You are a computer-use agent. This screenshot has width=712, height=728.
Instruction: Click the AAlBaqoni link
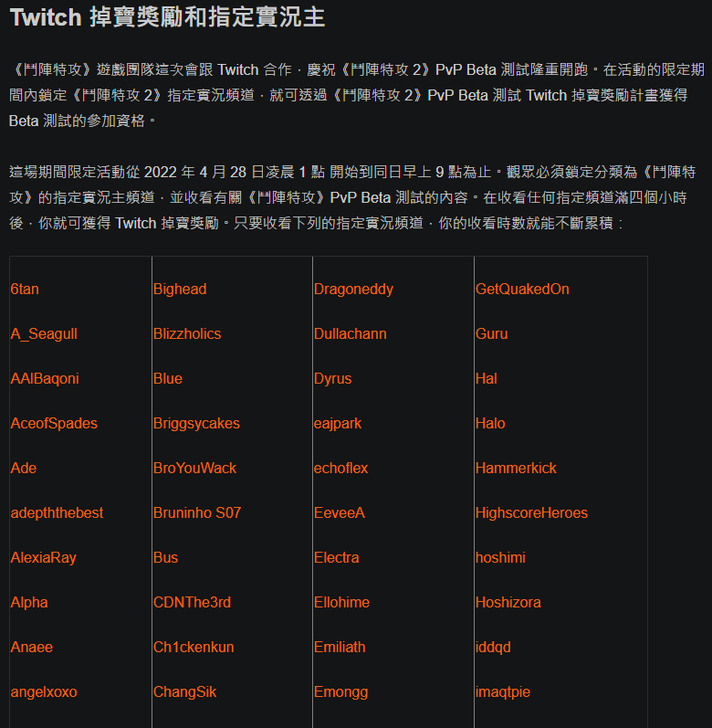pyautogui.click(x=45, y=378)
